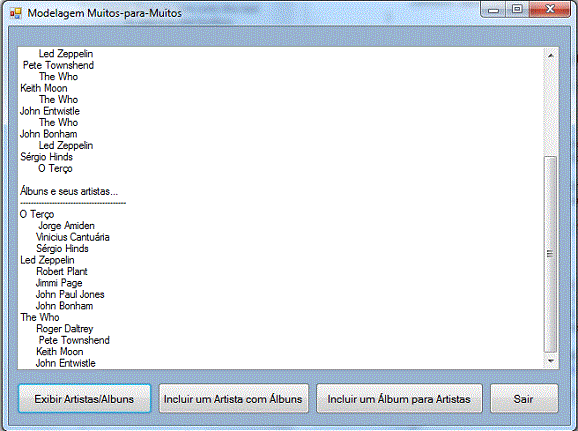Click 'Jorge Amiden' in the list
This screenshot has height=431, width=578.
click(66, 226)
